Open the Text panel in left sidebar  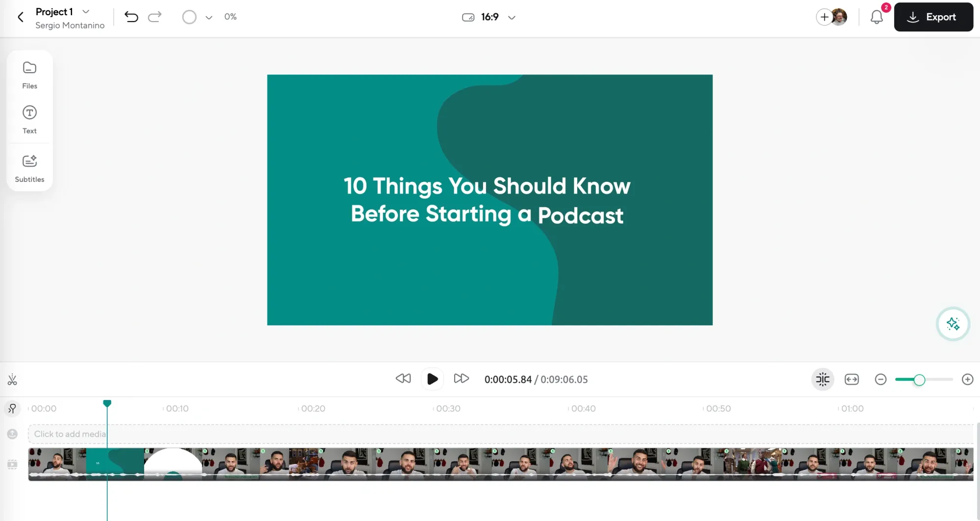pos(29,119)
